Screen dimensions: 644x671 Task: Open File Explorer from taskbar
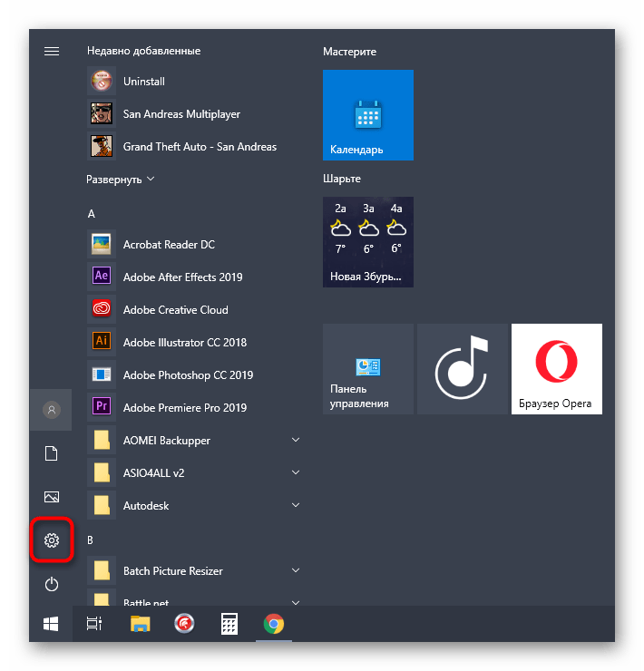[x=140, y=624]
